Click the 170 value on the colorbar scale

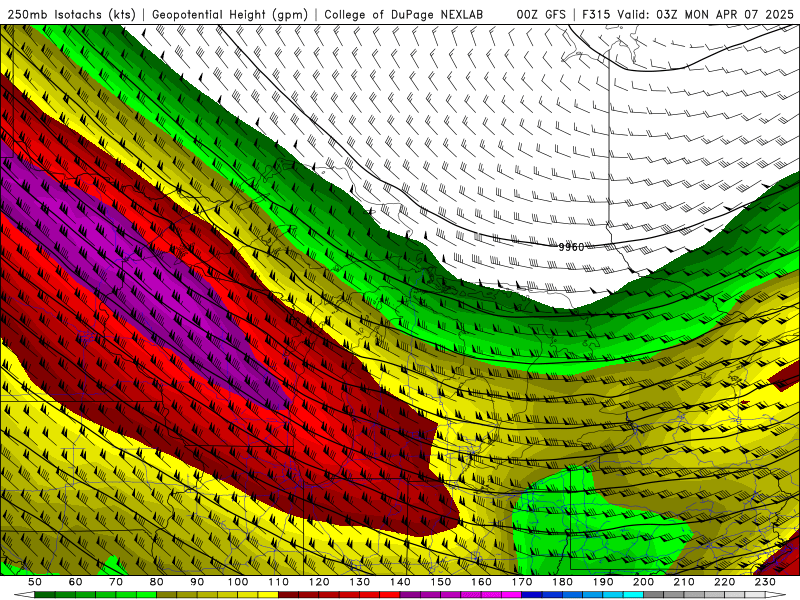pyautogui.click(x=522, y=582)
